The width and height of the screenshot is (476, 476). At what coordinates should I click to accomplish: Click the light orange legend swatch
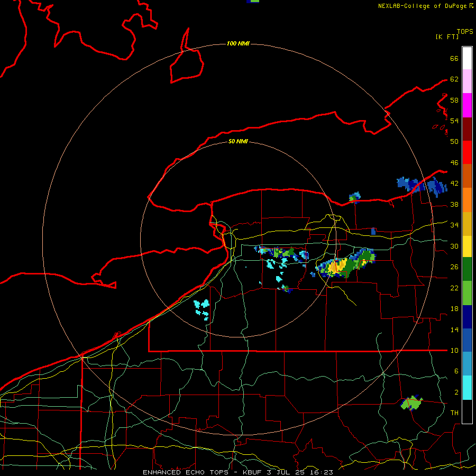(x=467, y=200)
